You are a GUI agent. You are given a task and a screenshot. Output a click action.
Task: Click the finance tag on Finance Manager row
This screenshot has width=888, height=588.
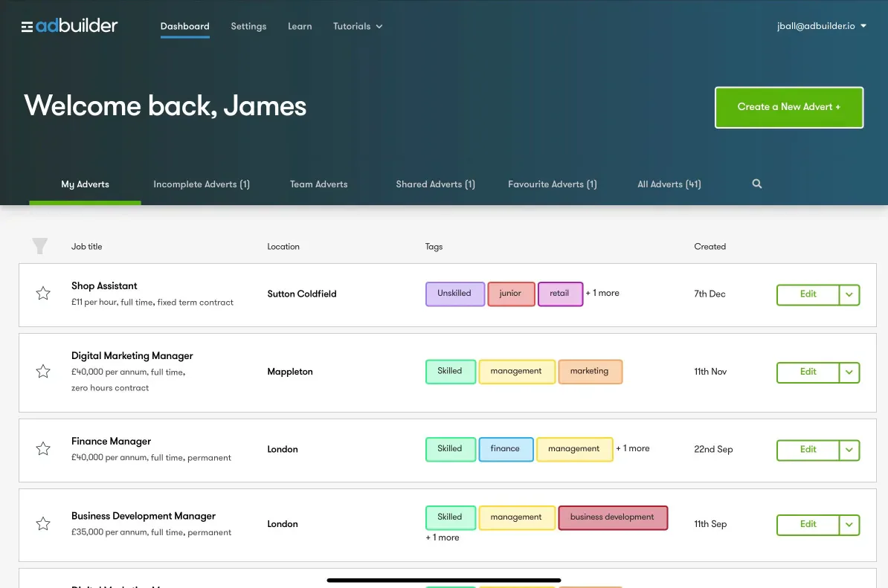(506, 448)
